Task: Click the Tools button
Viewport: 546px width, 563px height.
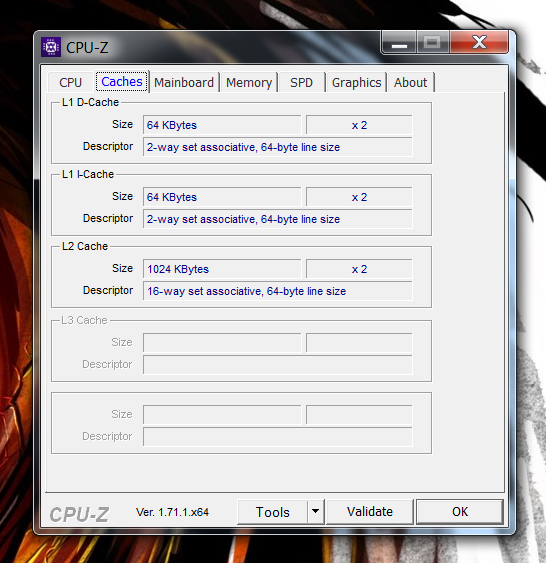Action: click(272, 512)
